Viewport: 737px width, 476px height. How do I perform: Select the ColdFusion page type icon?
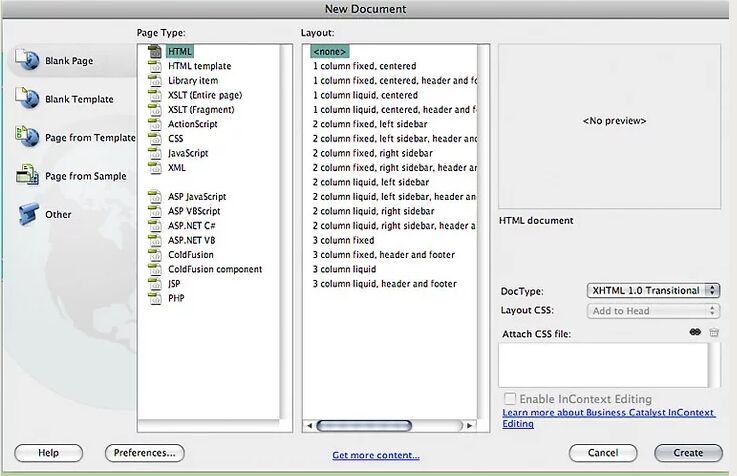(x=155, y=255)
